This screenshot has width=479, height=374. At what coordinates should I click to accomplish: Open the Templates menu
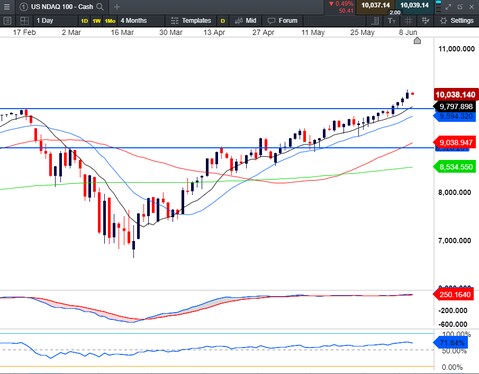[191, 21]
